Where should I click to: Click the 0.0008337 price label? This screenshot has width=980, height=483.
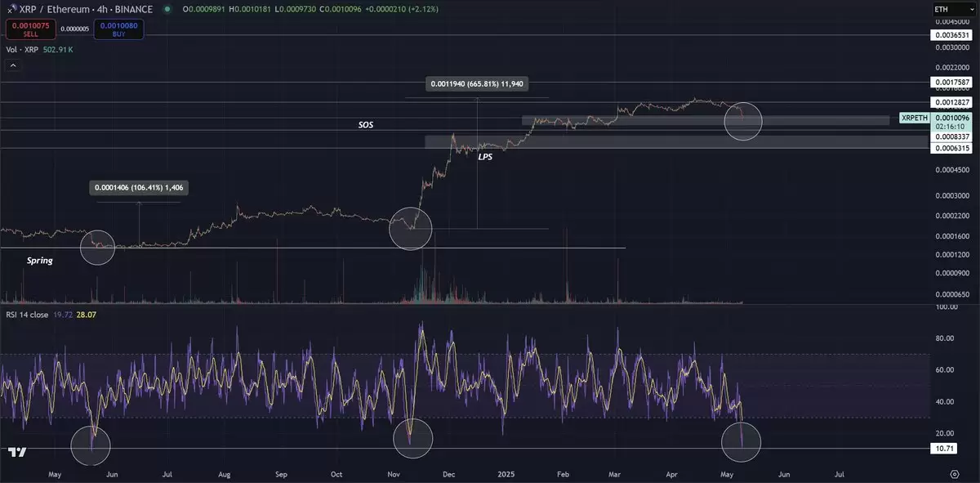tap(951, 137)
